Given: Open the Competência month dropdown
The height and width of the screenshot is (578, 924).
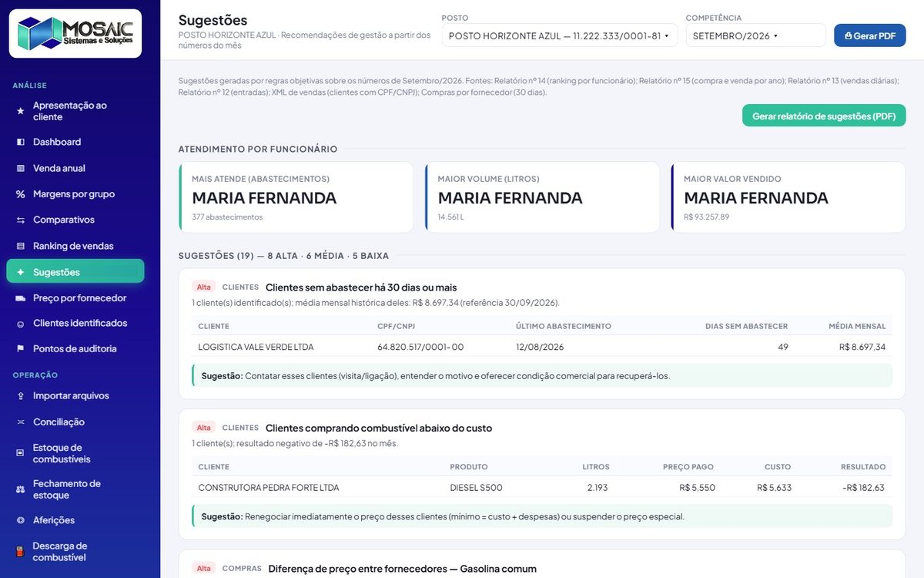Looking at the screenshot, I should pyautogui.click(x=755, y=35).
